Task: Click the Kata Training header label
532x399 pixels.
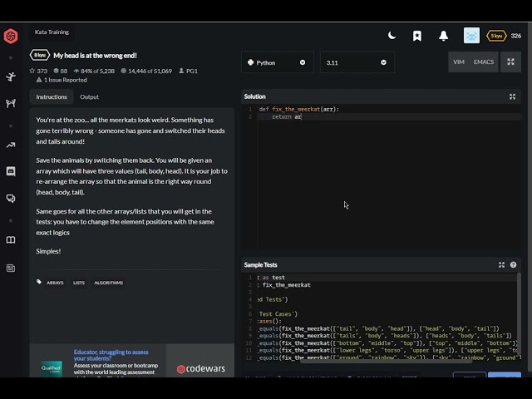Action: pos(52,32)
